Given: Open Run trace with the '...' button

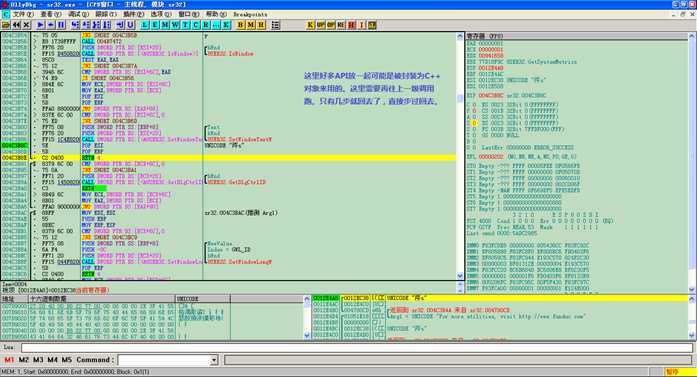Looking at the screenshot, I should pyautogui.click(x=216, y=25).
